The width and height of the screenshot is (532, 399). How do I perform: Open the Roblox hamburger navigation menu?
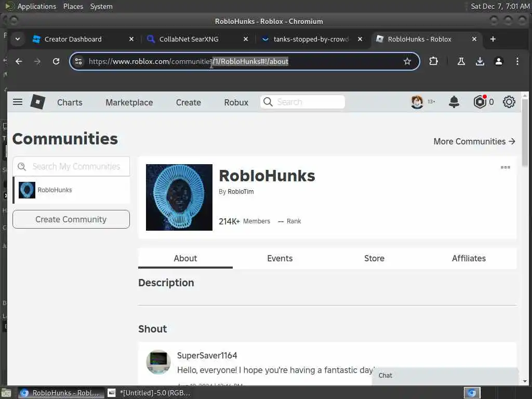pos(18,102)
